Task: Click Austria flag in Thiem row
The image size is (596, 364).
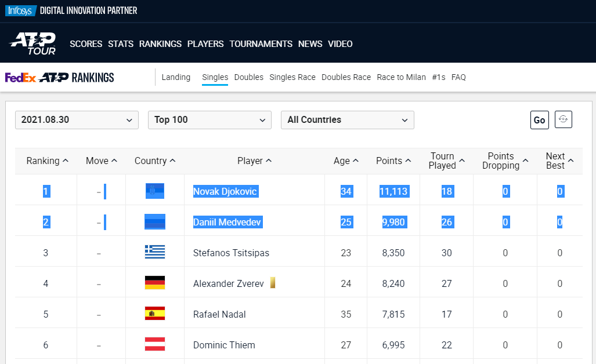Action: click(155, 344)
